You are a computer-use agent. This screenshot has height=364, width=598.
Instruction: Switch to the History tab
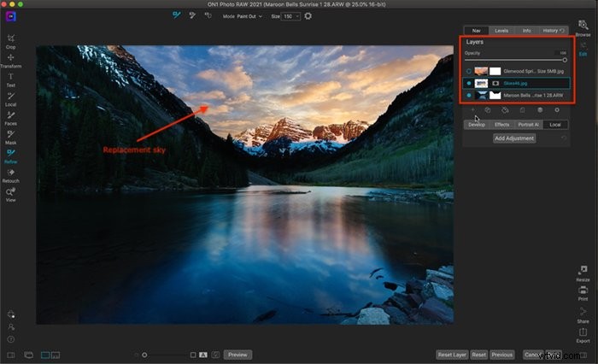point(553,31)
